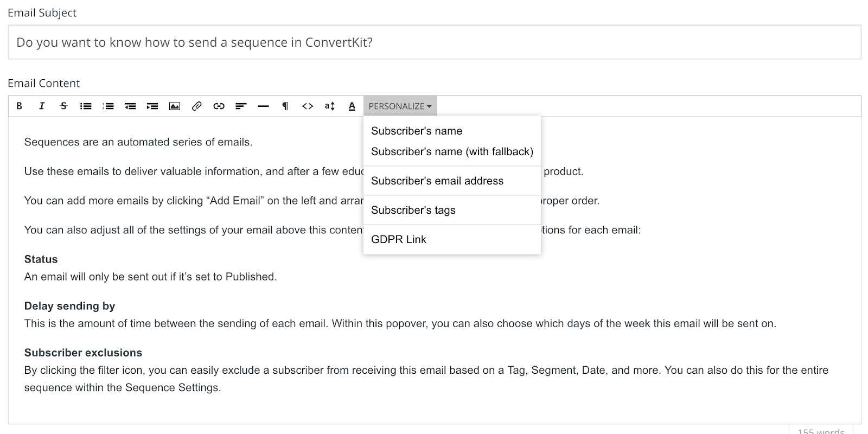
Task: Attach a file using the paperclip icon
Action: pyautogui.click(x=197, y=106)
